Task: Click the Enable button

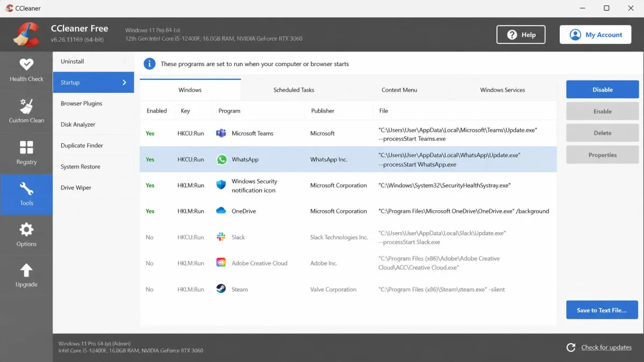Action: click(x=602, y=112)
